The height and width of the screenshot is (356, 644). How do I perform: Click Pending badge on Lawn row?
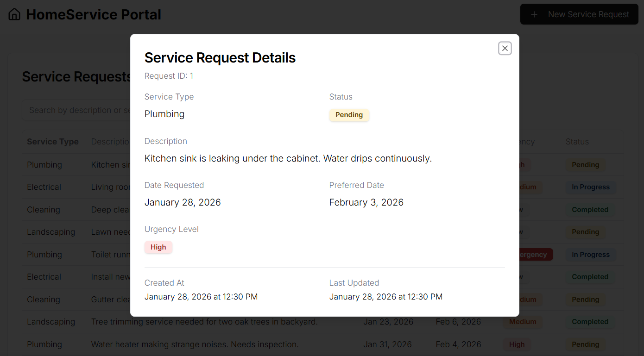tap(586, 232)
